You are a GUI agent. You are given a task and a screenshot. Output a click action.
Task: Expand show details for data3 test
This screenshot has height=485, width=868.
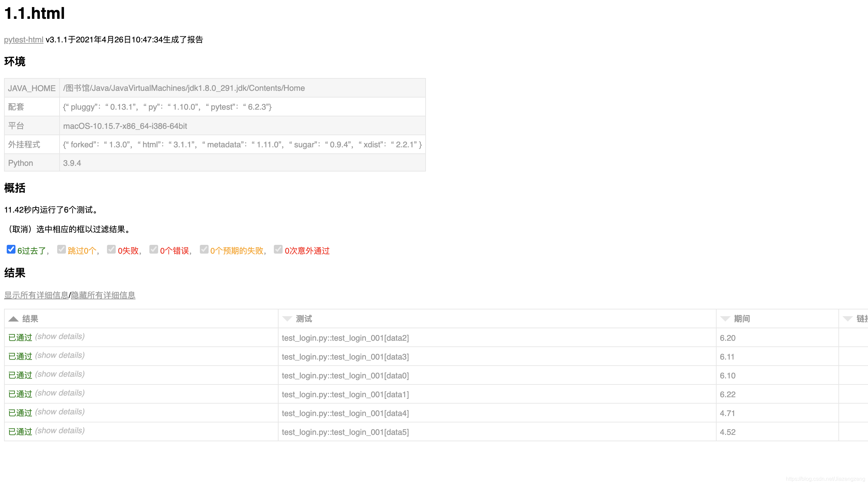[60, 355]
